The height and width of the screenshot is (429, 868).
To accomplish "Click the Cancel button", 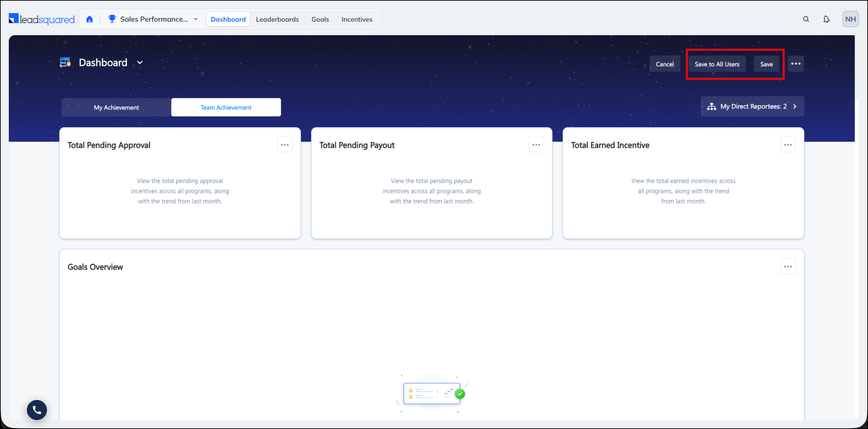I will pos(665,64).
